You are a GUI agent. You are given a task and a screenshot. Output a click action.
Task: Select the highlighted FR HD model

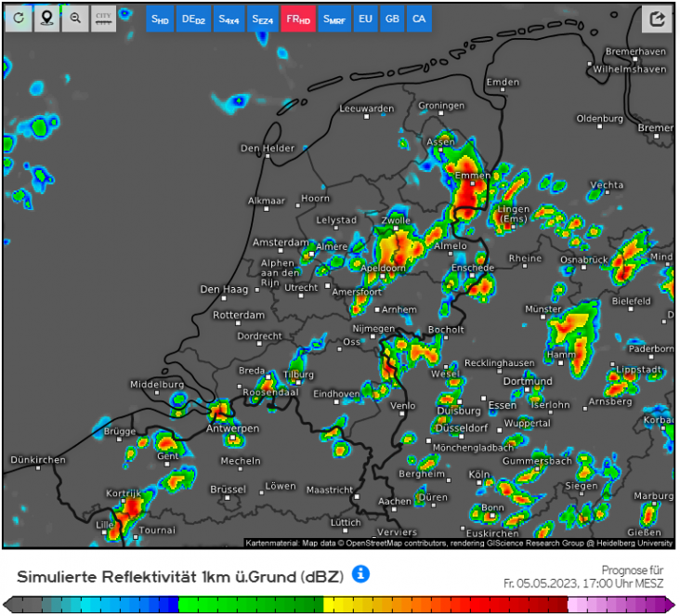click(x=297, y=19)
